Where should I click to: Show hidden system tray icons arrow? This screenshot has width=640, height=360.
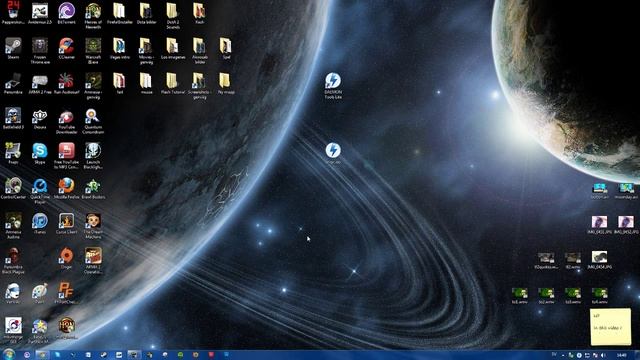(x=563, y=355)
